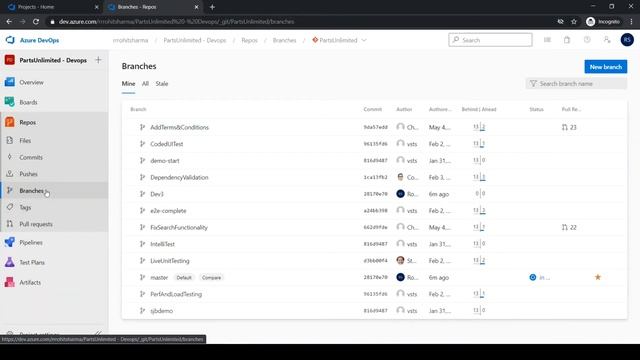Click the plus icon beside PartsUnlimited - Devops
This screenshot has height=360, width=640.
click(x=98, y=60)
